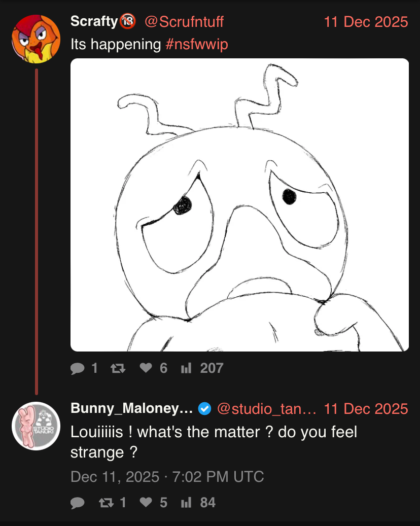This screenshot has width=420, height=526.
Task: Visit the @studio_tan… handle link
Action: (x=267, y=408)
